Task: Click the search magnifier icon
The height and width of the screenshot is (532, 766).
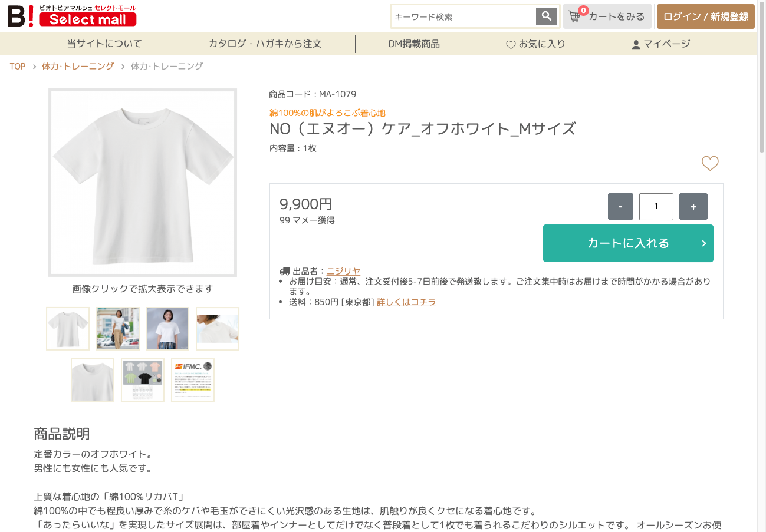Action: click(x=545, y=16)
